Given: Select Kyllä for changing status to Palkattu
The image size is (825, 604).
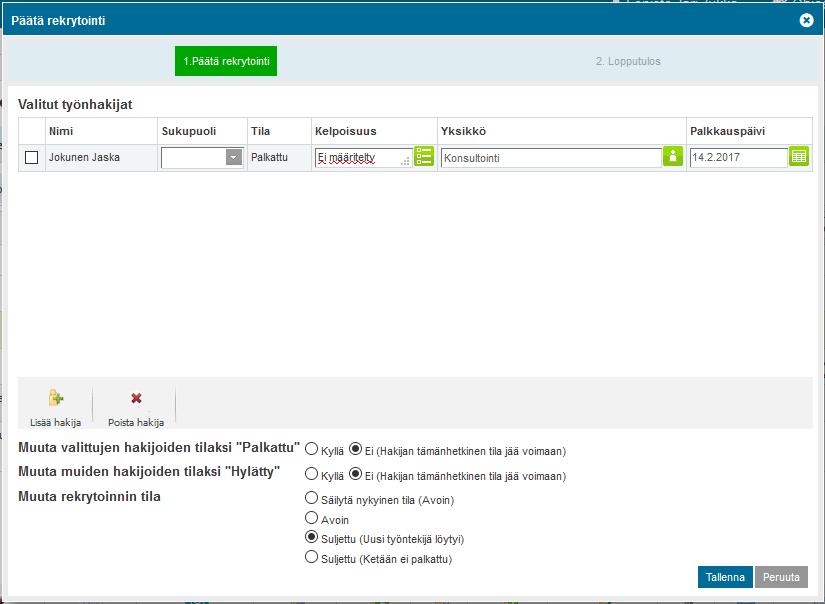Looking at the screenshot, I should coord(311,449).
